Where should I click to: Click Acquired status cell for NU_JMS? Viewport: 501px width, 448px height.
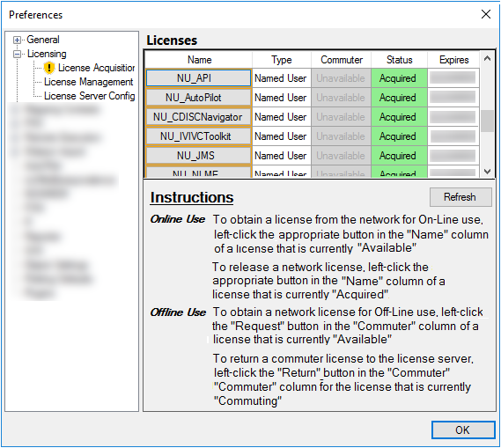coord(399,156)
